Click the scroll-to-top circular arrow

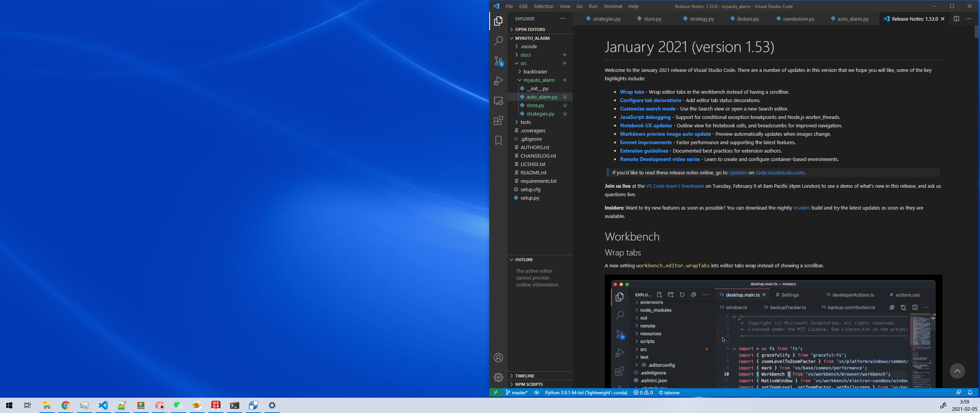pos(957,371)
